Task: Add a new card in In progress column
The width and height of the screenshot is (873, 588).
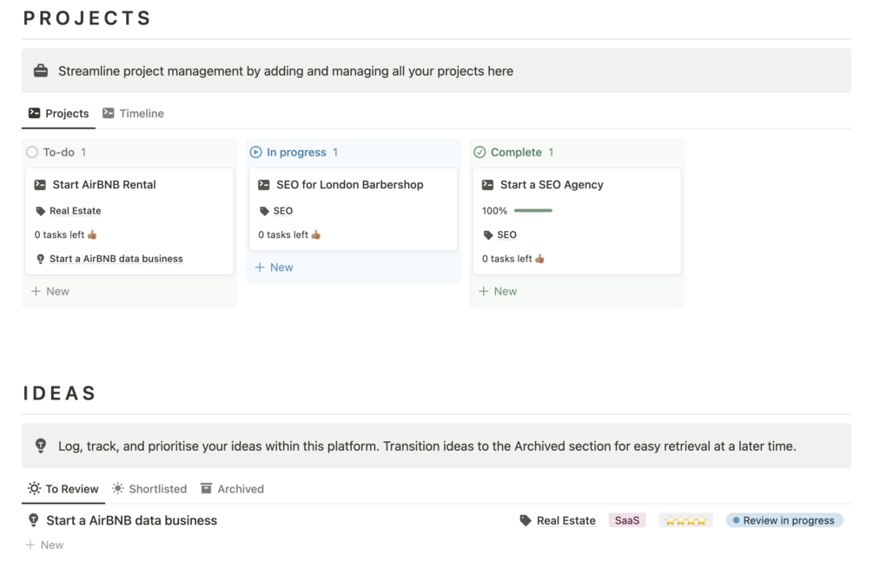Action: pyautogui.click(x=274, y=268)
